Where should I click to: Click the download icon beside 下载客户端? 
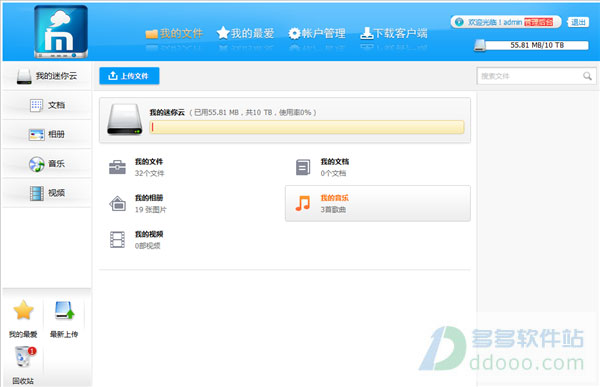pyautogui.click(x=367, y=33)
